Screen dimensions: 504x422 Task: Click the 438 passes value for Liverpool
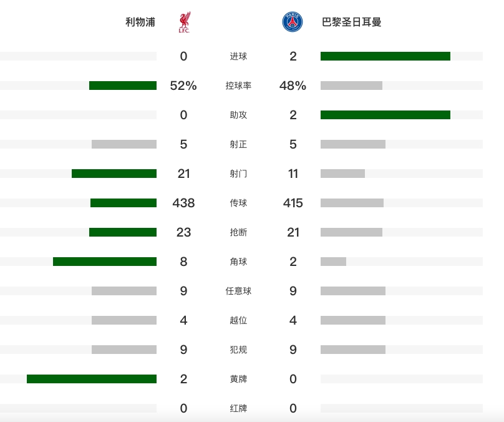[x=183, y=203]
